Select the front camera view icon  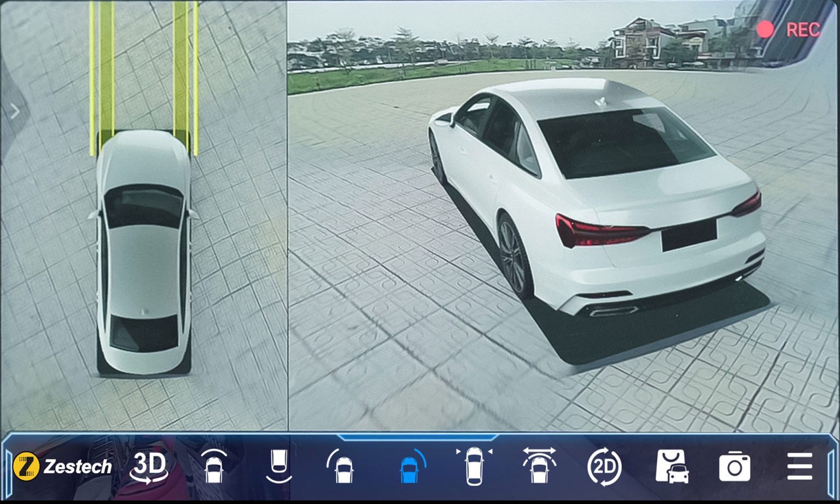214,467
